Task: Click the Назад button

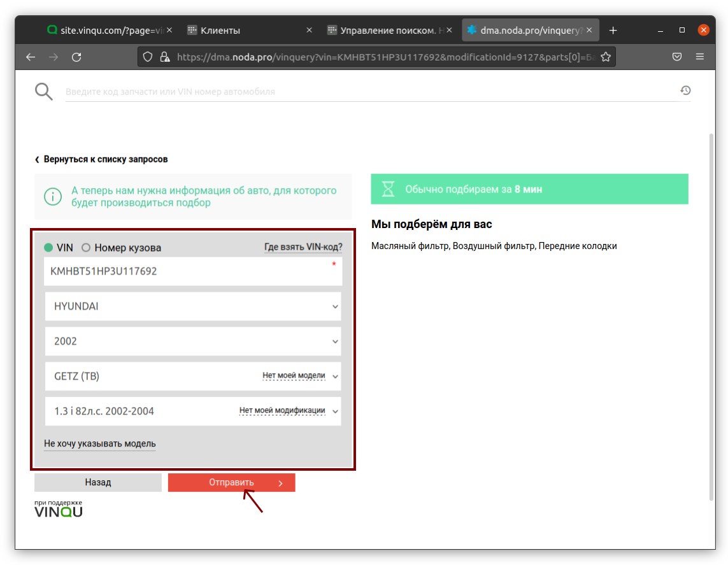Action: click(98, 482)
